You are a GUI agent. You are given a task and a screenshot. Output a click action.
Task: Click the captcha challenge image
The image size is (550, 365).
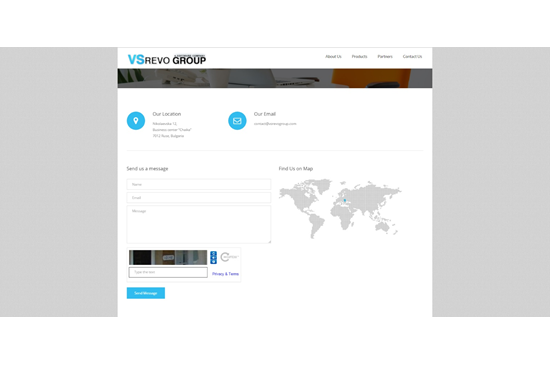click(168, 257)
